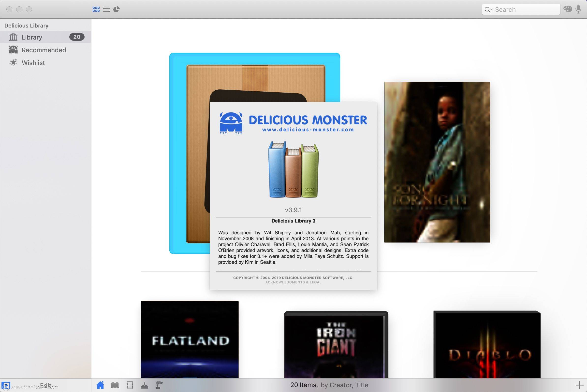Filter by games with the joystick icon
Screen dimensions: 587x392
pos(144,385)
